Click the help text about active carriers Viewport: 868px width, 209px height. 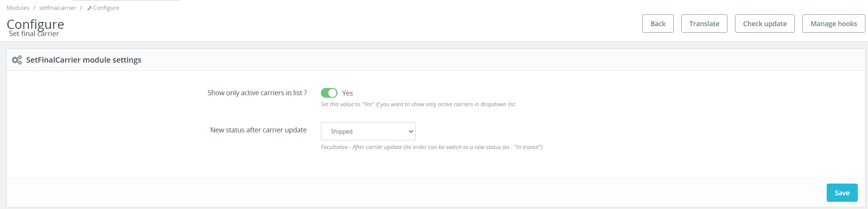(418, 104)
